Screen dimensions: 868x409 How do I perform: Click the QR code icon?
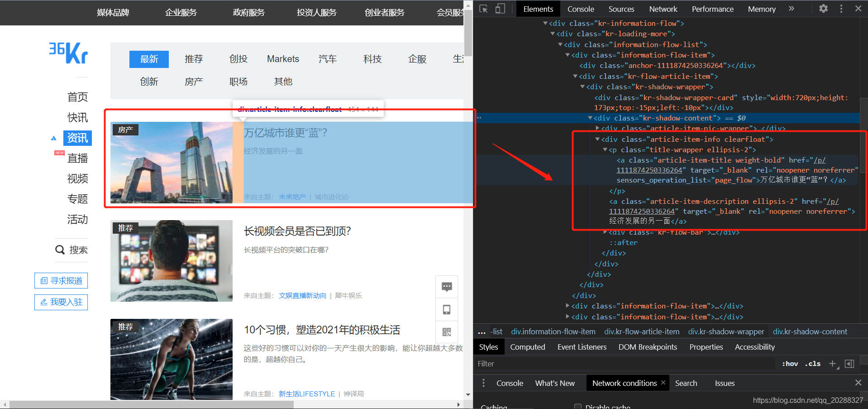pos(447,332)
